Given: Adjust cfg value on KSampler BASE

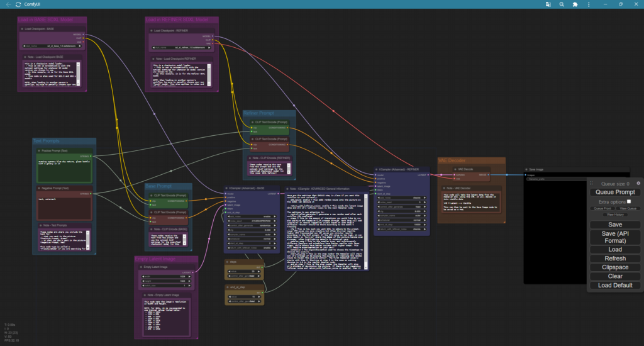Looking at the screenshot, I should click(x=252, y=230).
